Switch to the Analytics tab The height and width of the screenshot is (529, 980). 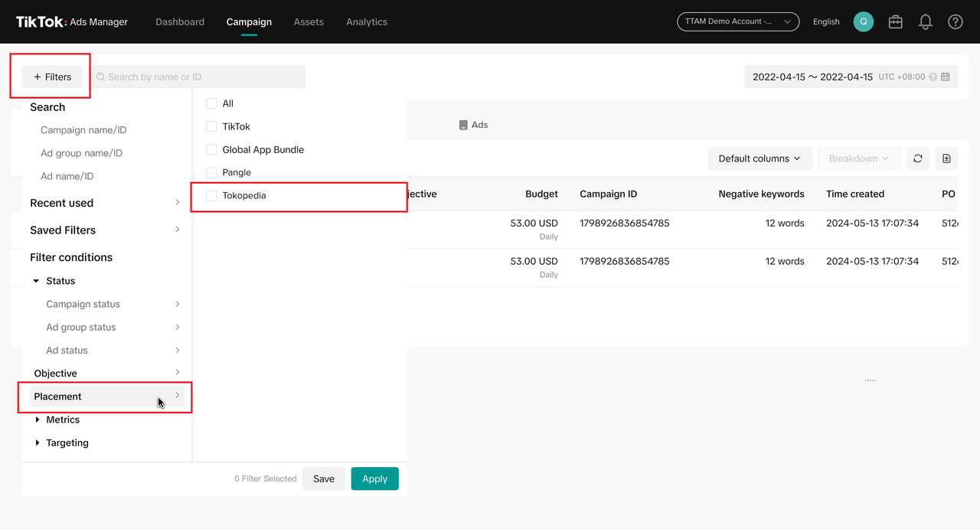coord(366,21)
